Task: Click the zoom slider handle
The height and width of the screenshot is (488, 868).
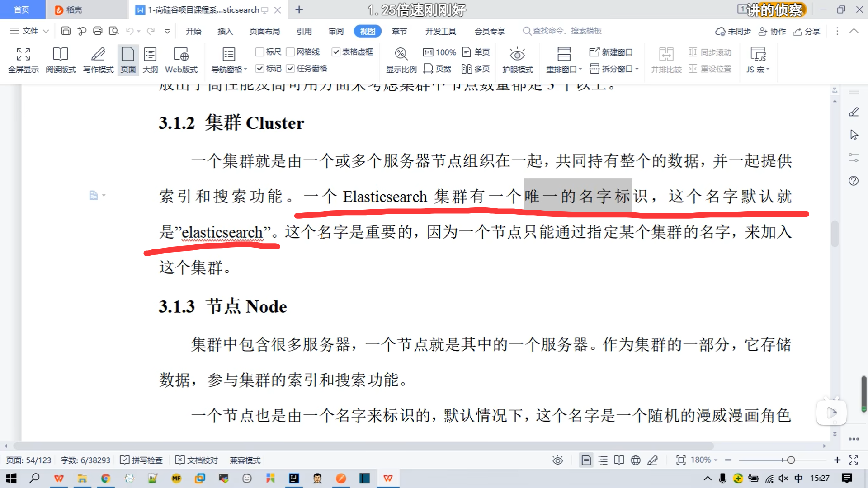Action: coord(791,460)
